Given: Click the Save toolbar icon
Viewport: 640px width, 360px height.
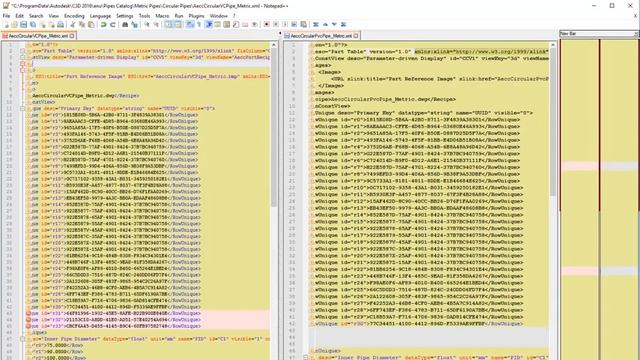Looking at the screenshot, I should [24, 24].
